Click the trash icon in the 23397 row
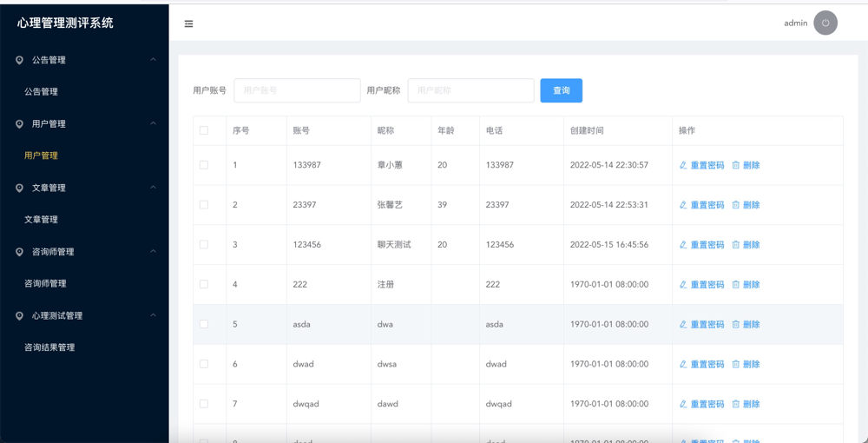This screenshot has width=868, height=443. click(736, 205)
